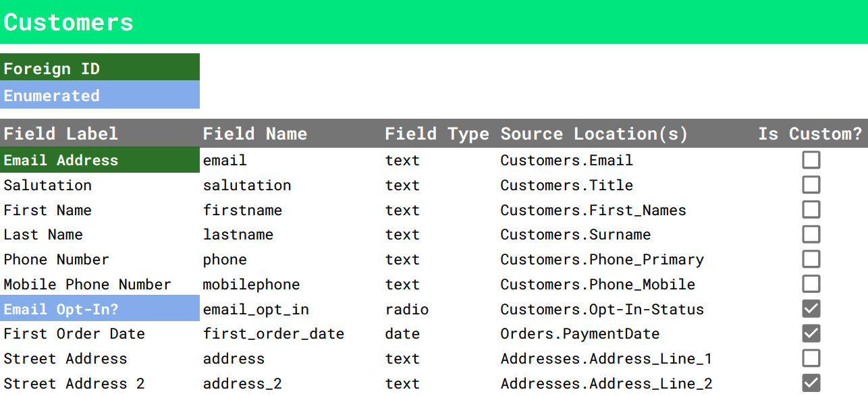Toggle Is Custom checkbox for Salutation row
This screenshot has width=868, height=396.
(x=811, y=185)
